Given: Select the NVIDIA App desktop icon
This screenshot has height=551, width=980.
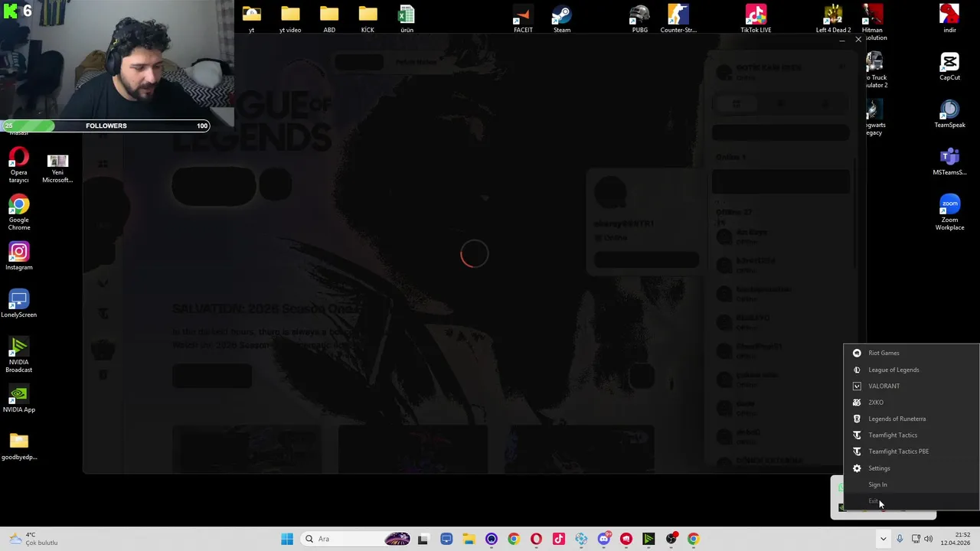Looking at the screenshot, I should pyautogui.click(x=19, y=399).
